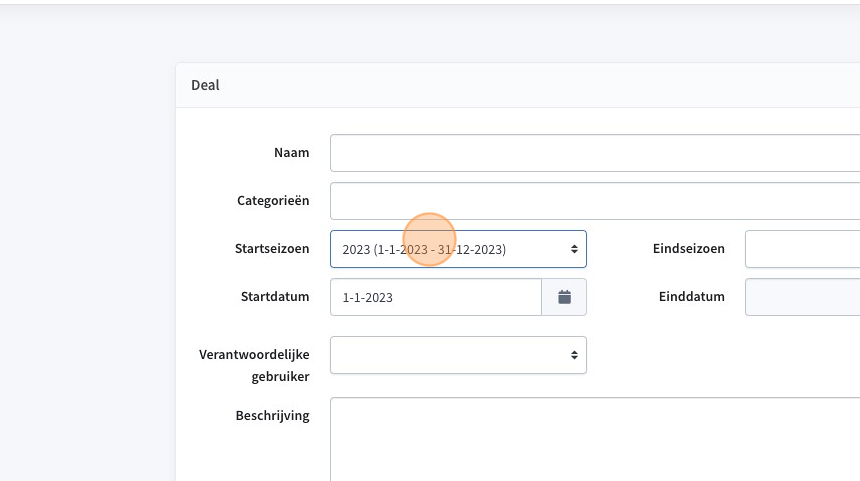Viewport: 860px width, 481px height.
Task: Click the Deal card header
Action: (518, 86)
